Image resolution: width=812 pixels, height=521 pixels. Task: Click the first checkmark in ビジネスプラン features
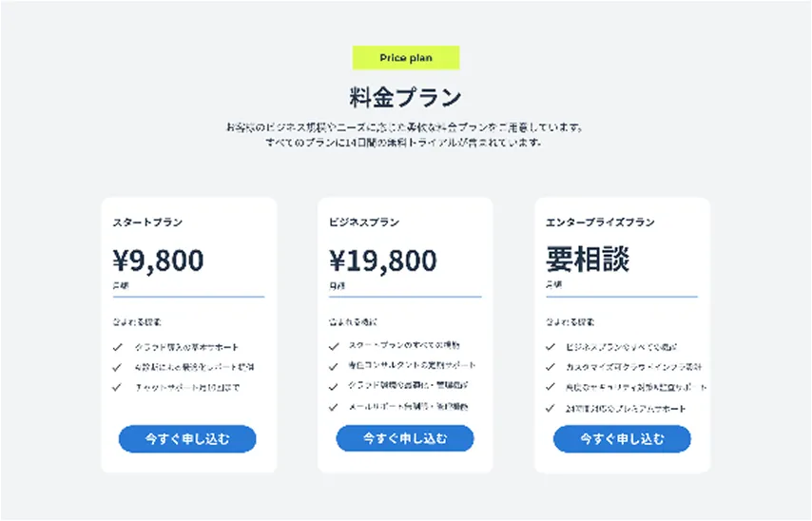pyautogui.click(x=334, y=345)
